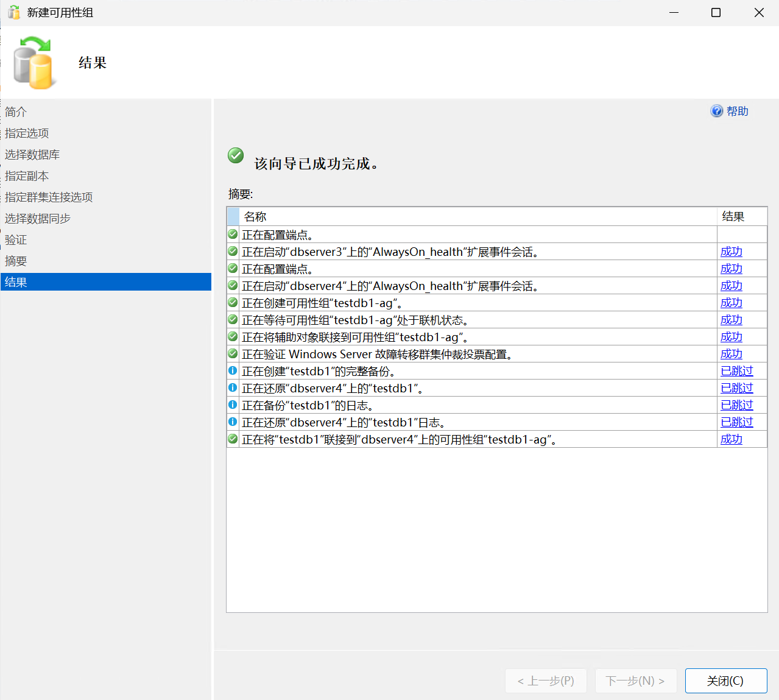Click the small app icon in title bar

[13, 12]
